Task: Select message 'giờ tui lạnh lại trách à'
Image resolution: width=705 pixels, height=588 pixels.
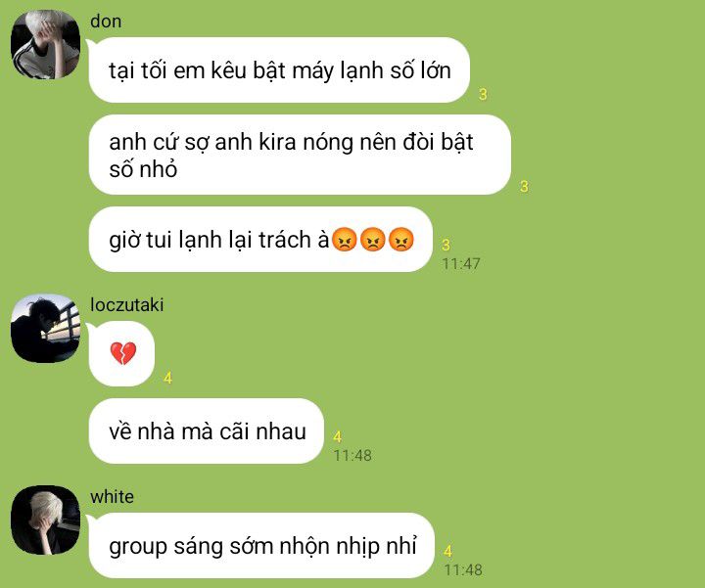Action: [x=260, y=240]
